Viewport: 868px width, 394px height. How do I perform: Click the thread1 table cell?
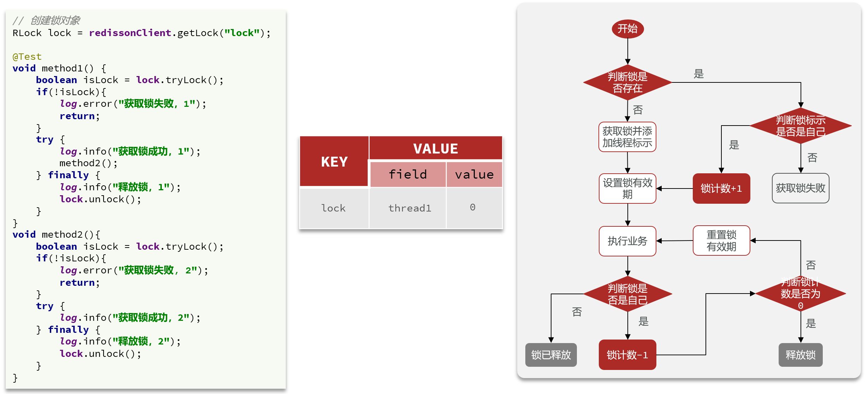coord(409,208)
